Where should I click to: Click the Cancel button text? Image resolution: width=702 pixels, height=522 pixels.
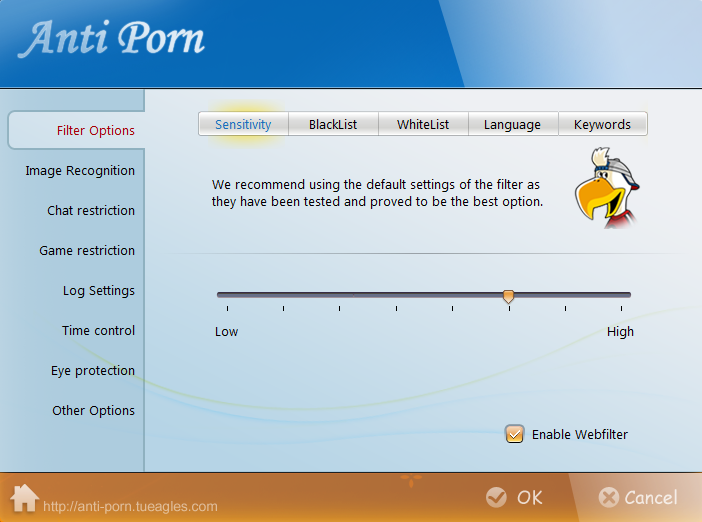[x=651, y=497]
